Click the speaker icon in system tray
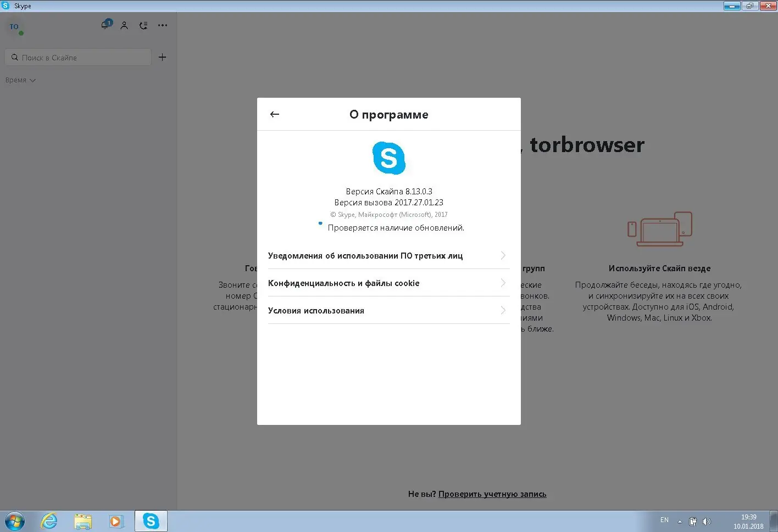The image size is (778, 532). pyautogui.click(x=707, y=520)
